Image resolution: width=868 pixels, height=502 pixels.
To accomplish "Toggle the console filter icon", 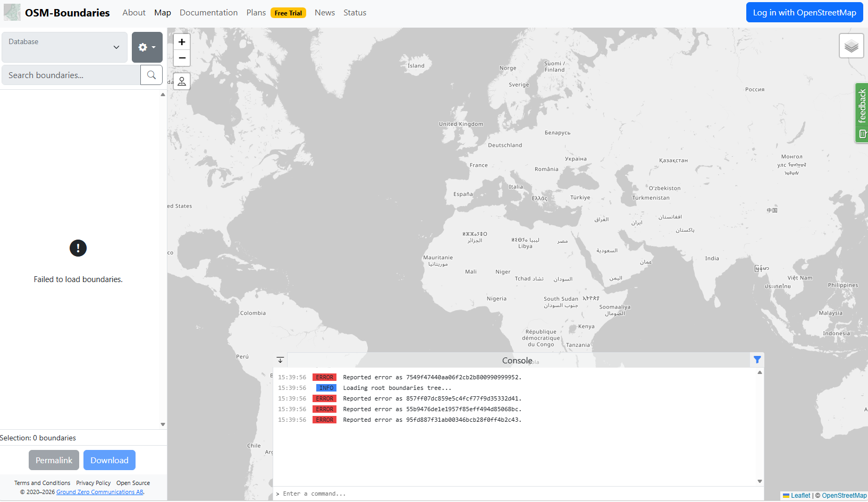I will point(757,360).
